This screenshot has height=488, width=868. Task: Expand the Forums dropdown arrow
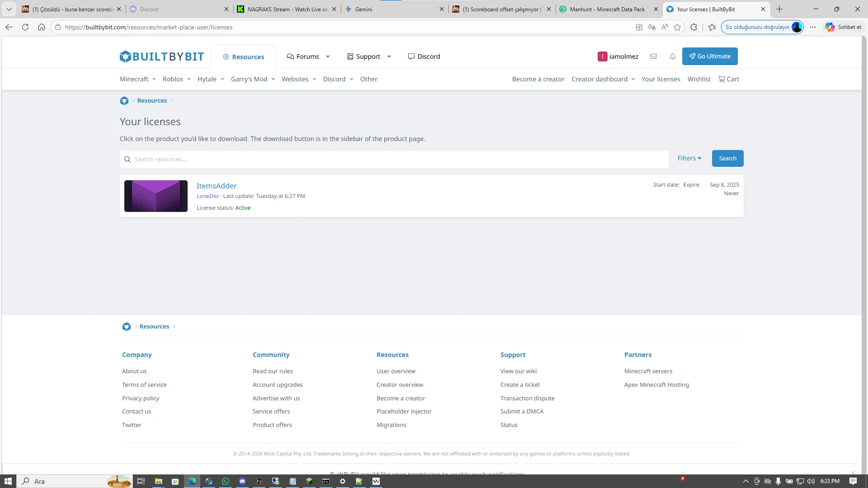coord(328,56)
